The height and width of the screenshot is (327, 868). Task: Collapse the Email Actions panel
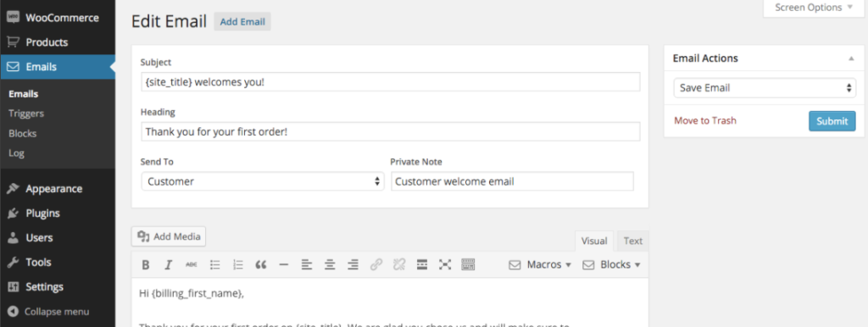pos(851,58)
